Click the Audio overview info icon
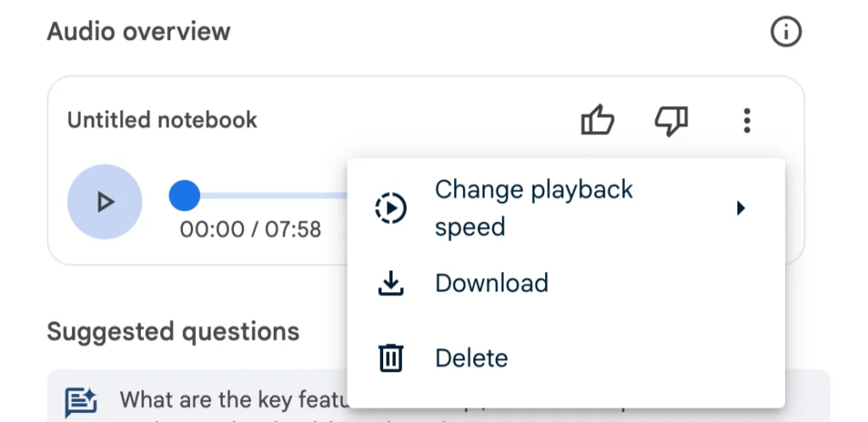The width and height of the screenshot is (868, 422). [x=786, y=33]
